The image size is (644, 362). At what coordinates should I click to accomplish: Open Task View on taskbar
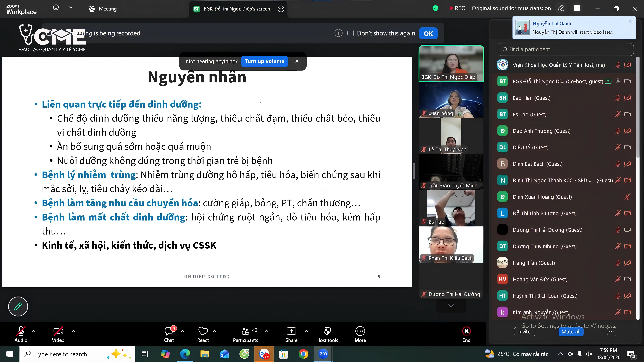pyautogui.click(x=145, y=354)
